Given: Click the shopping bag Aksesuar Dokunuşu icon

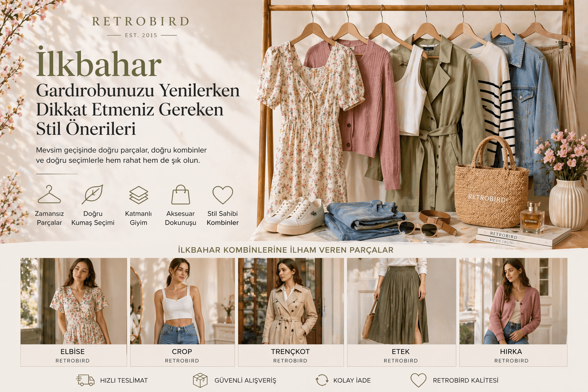Looking at the screenshot, I should 180,194.
